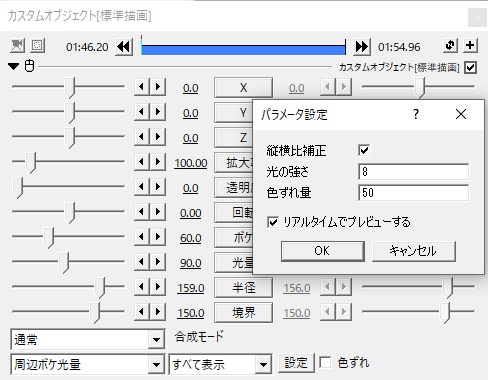
Task: Toggle the カスタムオブジェクト[標準描画] checkbox
Action: [x=470, y=68]
